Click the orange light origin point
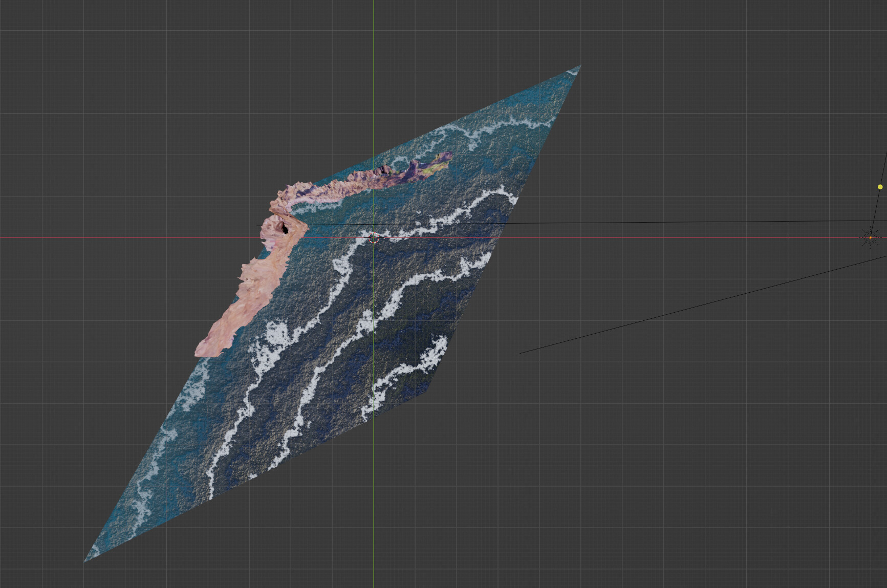The image size is (887, 588). point(871,237)
